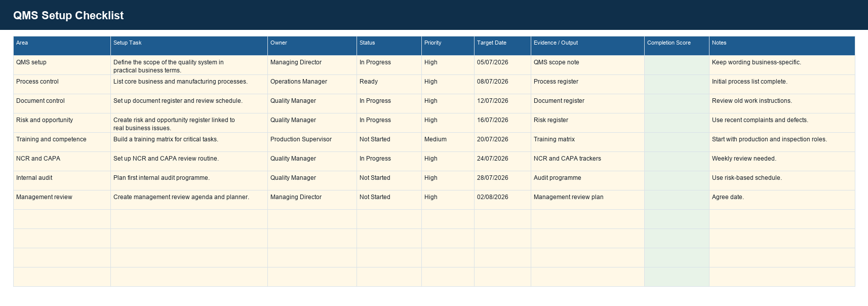Click the Completion Score column header
Image resolution: width=868 pixels, height=306 pixels.
point(677,46)
